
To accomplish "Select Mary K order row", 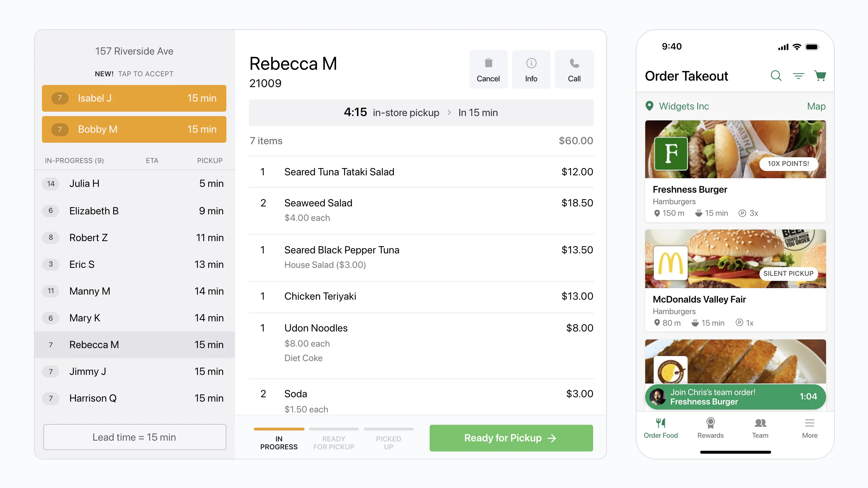I will (x=135, y=318).
